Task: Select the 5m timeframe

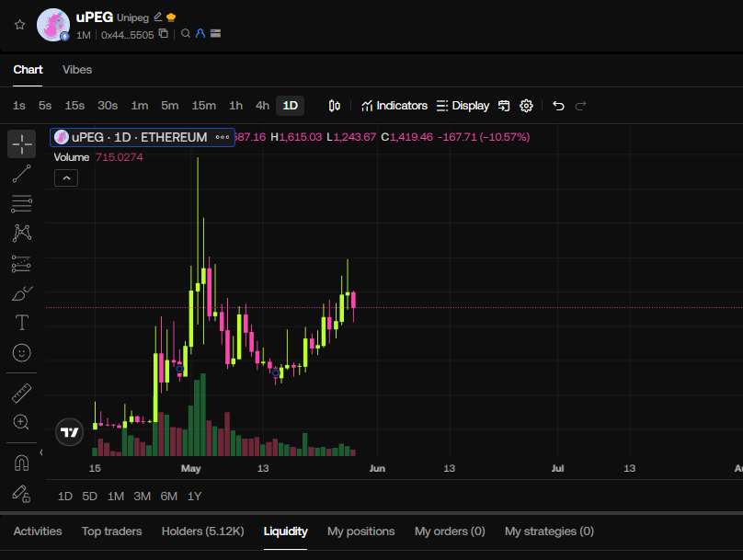Action: [169, 106]
